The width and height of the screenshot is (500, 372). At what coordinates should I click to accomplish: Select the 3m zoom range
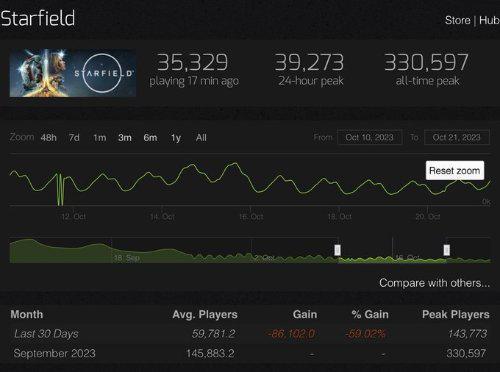125,138
